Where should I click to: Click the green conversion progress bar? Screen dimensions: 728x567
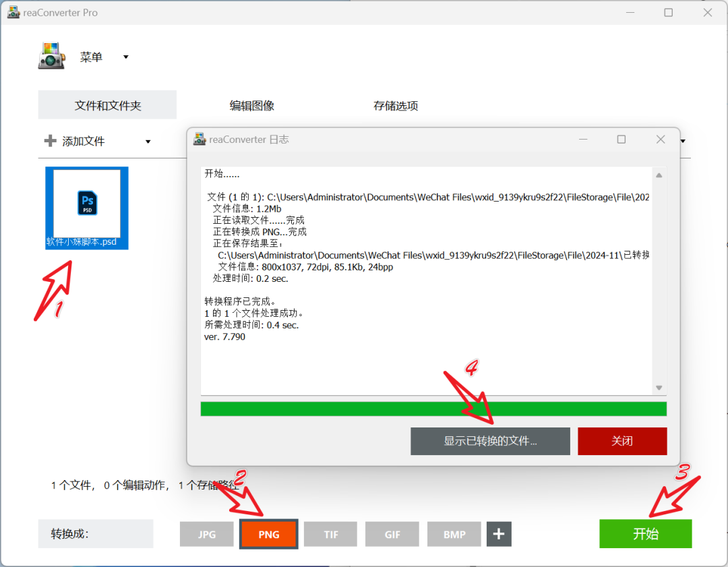click(433, 409)
